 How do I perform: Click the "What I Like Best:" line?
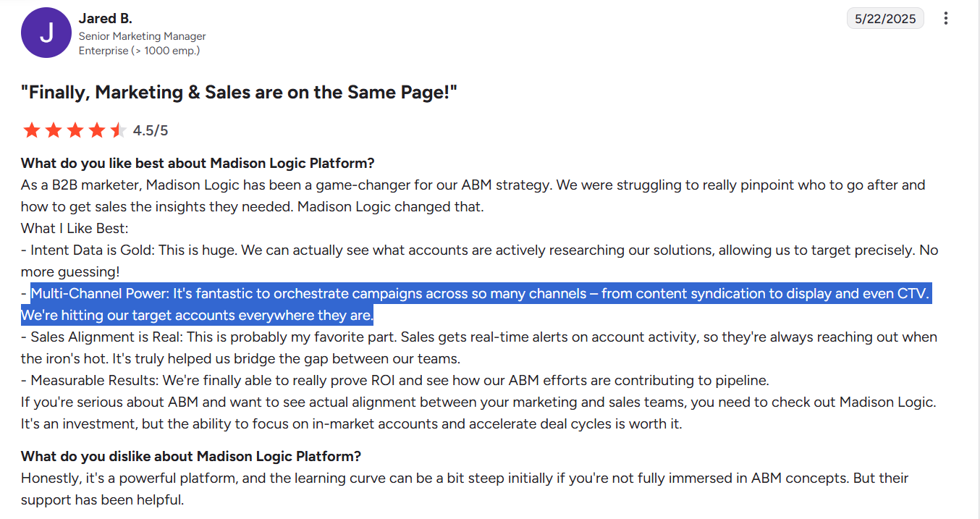(x=75, y=229)
